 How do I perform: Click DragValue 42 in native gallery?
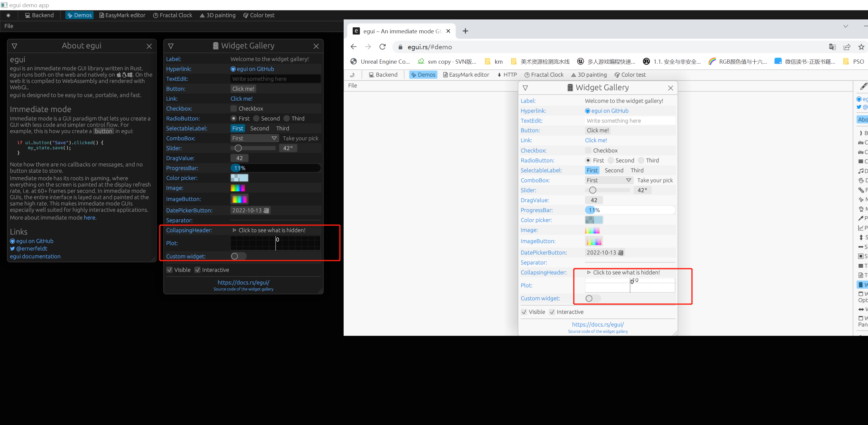click(x=240, y=158)
